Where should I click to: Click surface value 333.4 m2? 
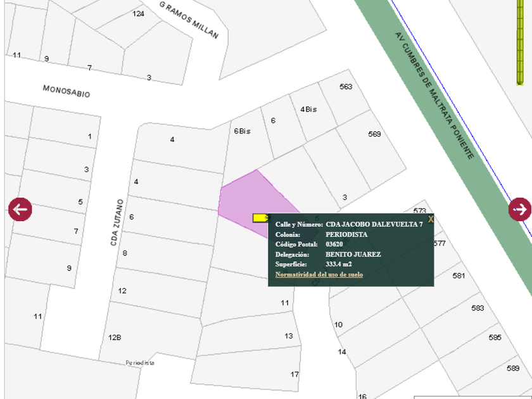pyautogui.click(x=339, y=264)
